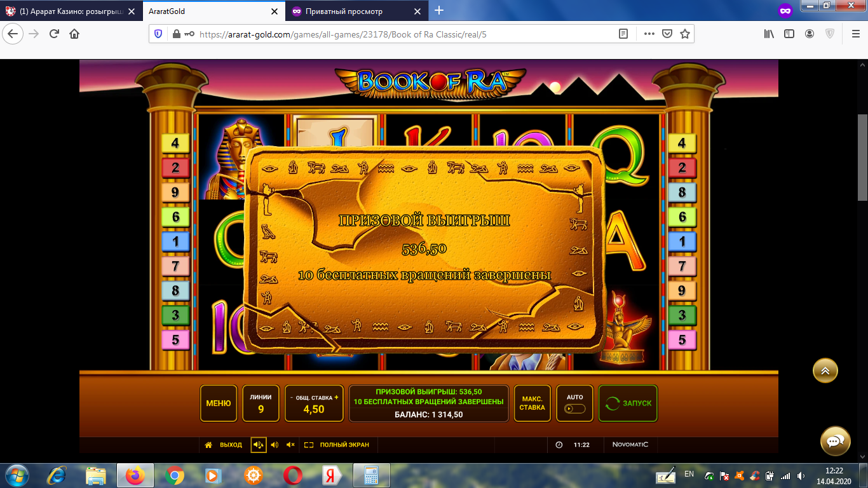
Task: Click the EN language indicator in tray
Action: [x=689, y=474]
